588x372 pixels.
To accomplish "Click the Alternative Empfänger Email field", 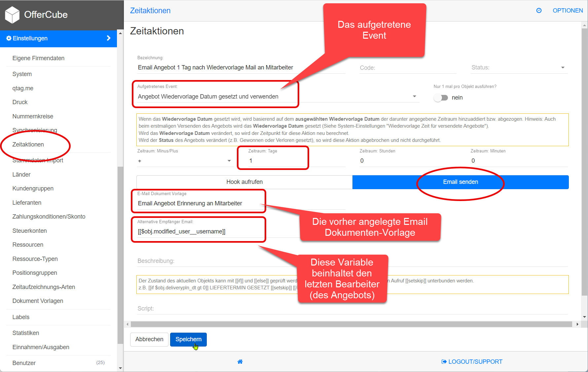I will pyautogui.click(x=198, y=231).
